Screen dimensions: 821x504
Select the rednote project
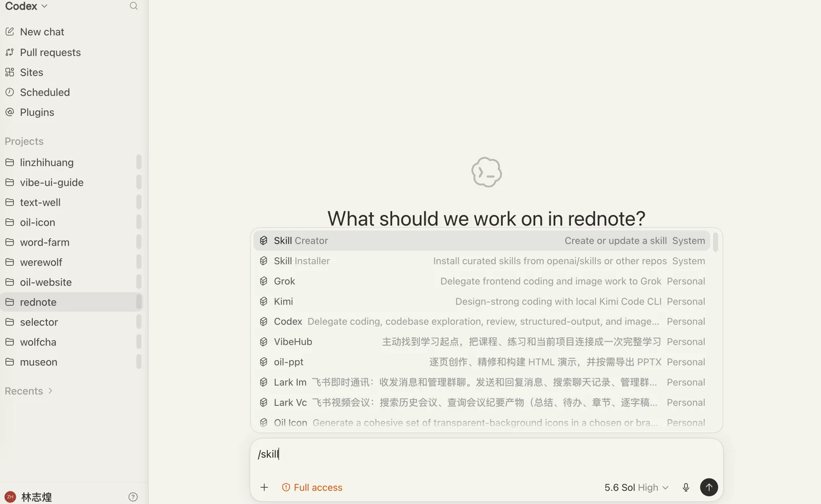pos(71,302)
